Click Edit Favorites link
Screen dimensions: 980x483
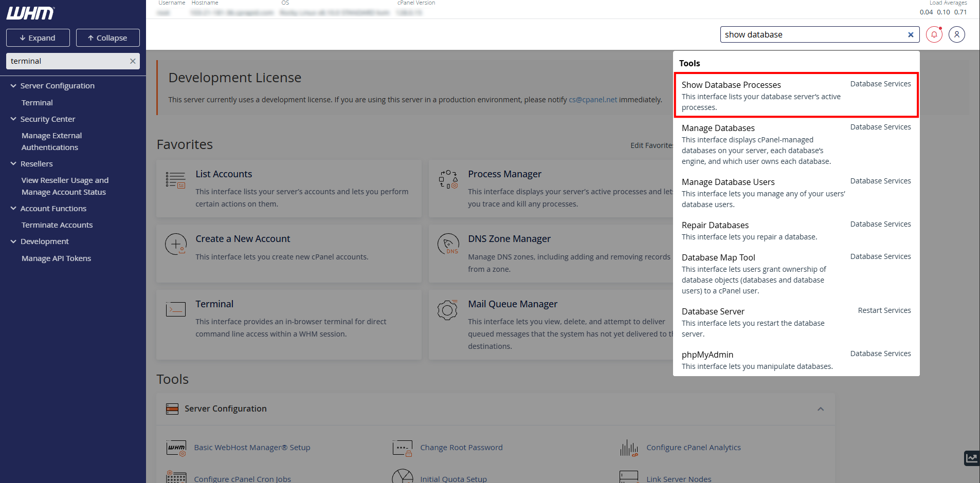[651, 145]
